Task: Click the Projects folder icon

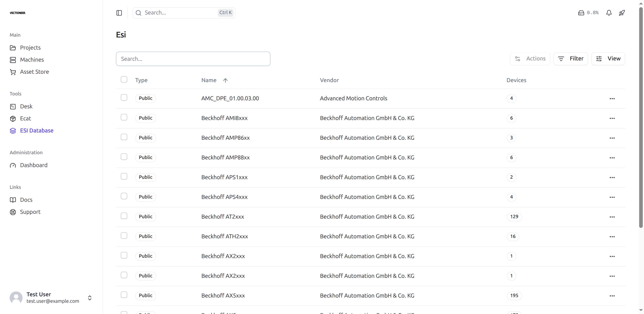Action: point(13,48)
